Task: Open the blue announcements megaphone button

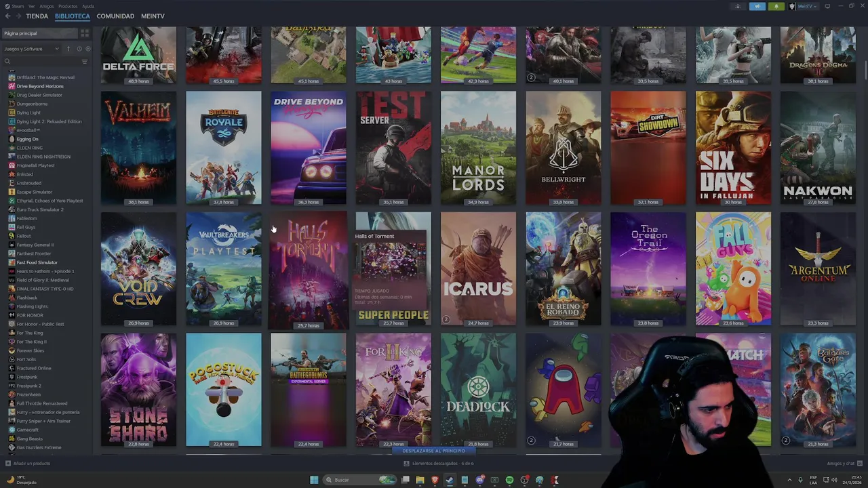Action: click(x=757, y=6)
